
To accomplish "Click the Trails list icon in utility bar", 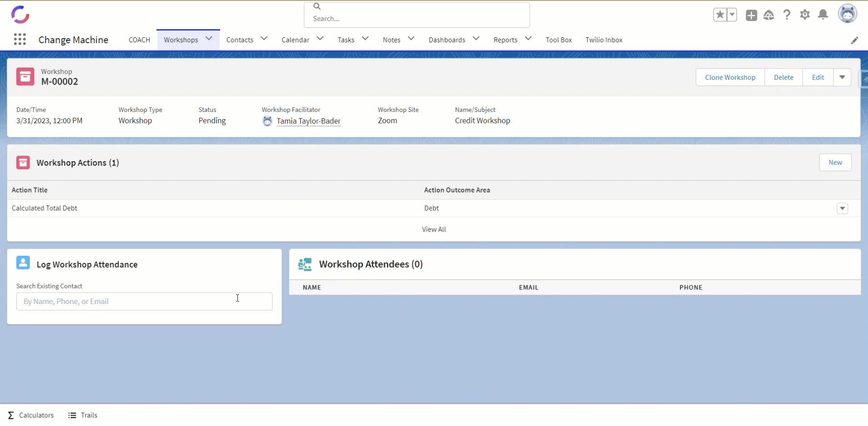I will click(x=72, y=415).
